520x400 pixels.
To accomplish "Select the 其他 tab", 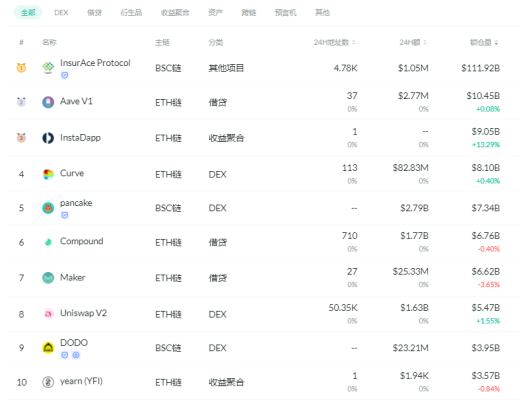I will (322, 12).
